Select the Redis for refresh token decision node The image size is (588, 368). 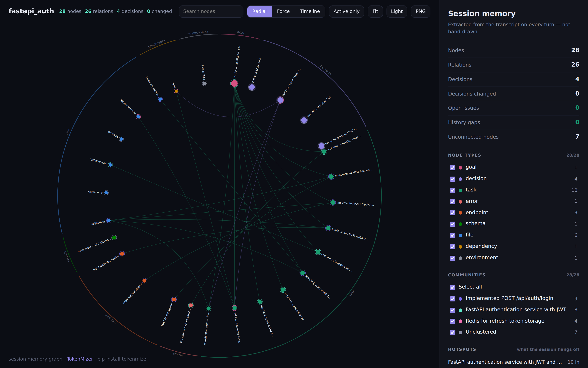pos(280,100)
